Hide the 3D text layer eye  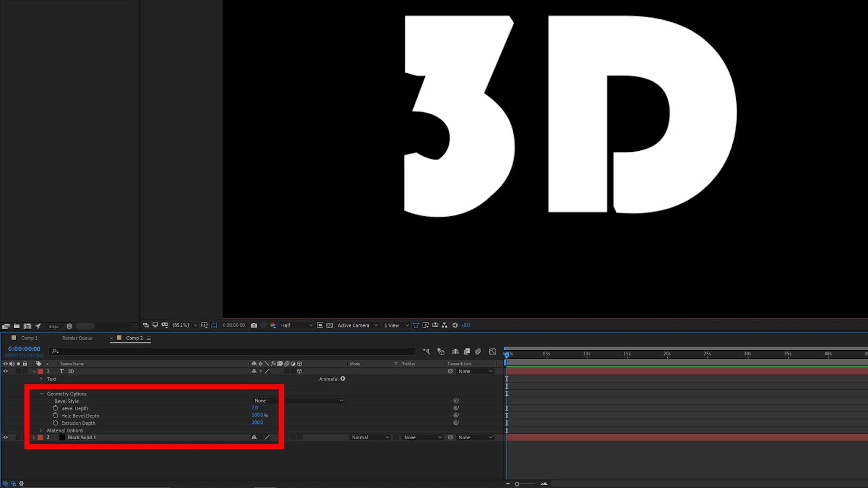[x=5, y=371]
